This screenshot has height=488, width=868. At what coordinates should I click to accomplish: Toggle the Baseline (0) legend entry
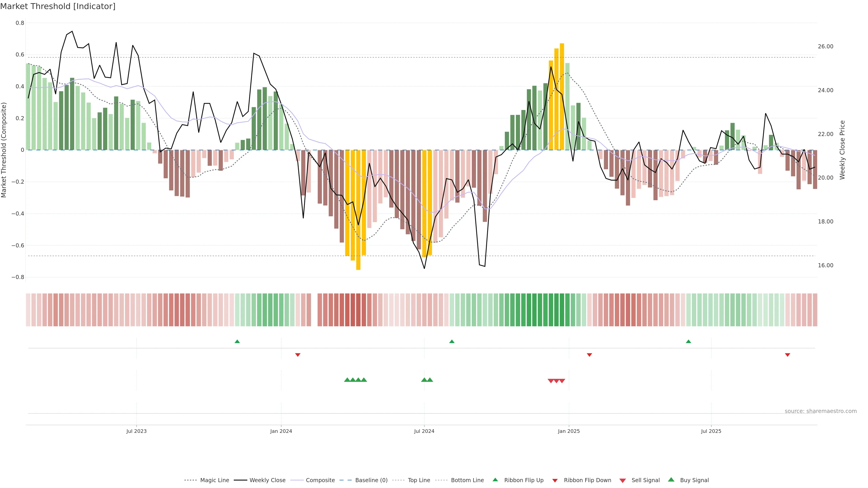371,480
